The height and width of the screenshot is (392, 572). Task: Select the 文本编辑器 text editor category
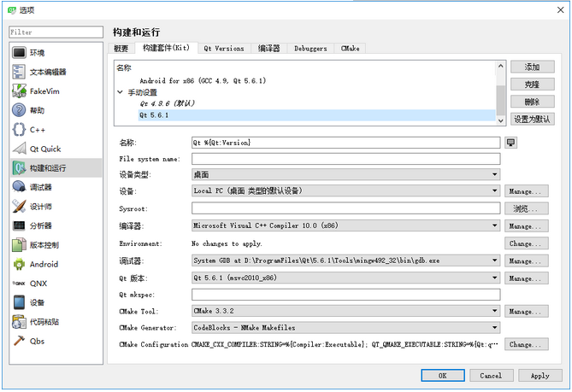[x=56, y=72]
